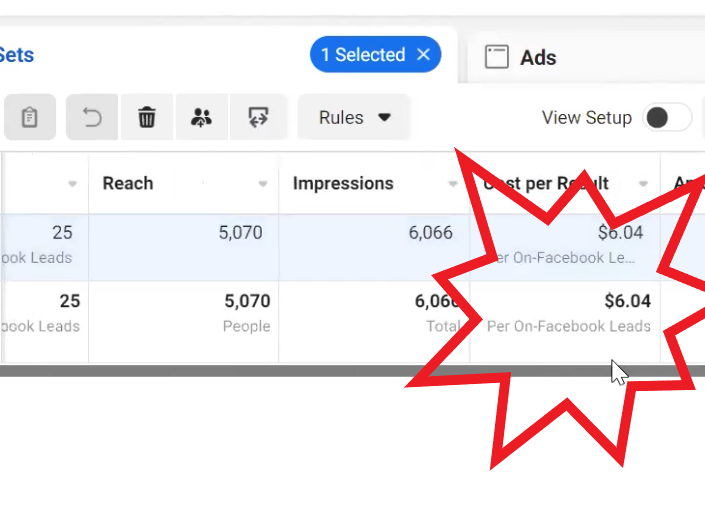Click the undo arrow icon
The image size is (705, 529).
pos(92,117)
